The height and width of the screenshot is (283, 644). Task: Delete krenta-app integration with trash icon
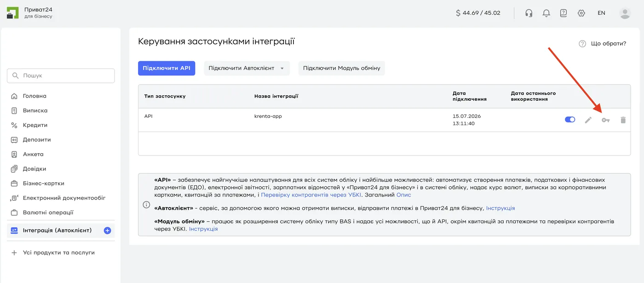pos(623,120)
